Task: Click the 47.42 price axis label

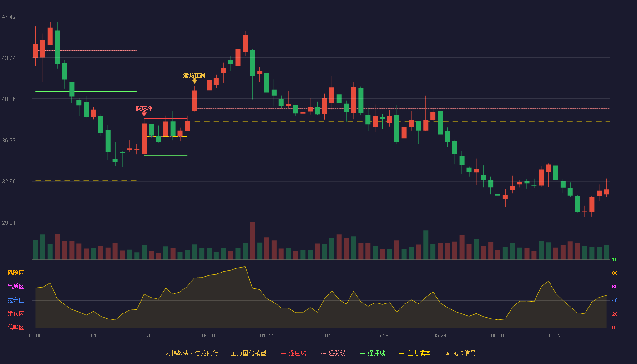Action: [9, 17]
